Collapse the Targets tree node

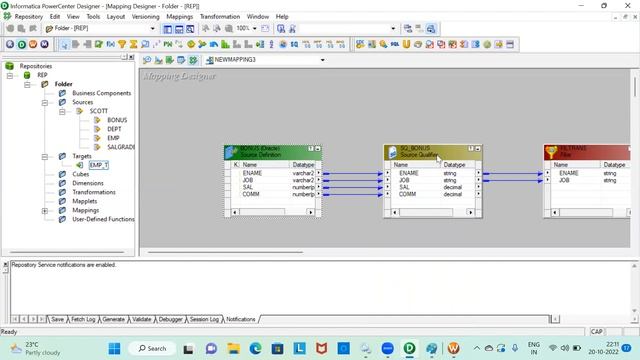pos(44,157)
